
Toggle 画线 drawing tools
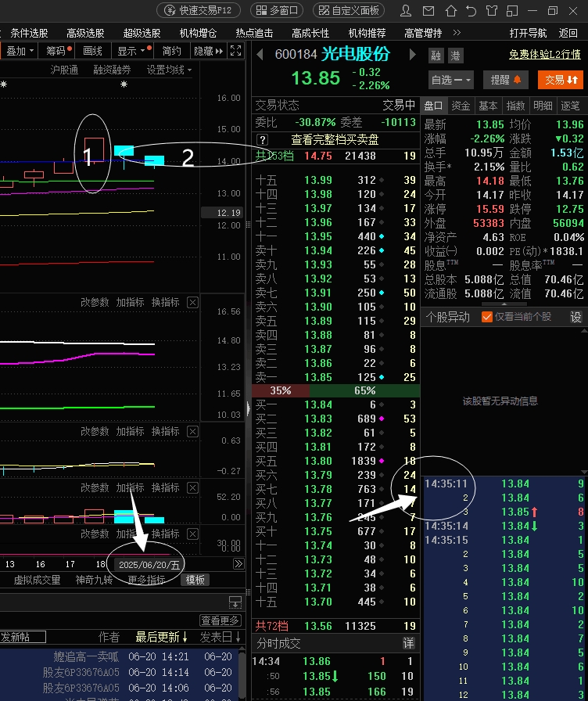[x=92, y=51]
